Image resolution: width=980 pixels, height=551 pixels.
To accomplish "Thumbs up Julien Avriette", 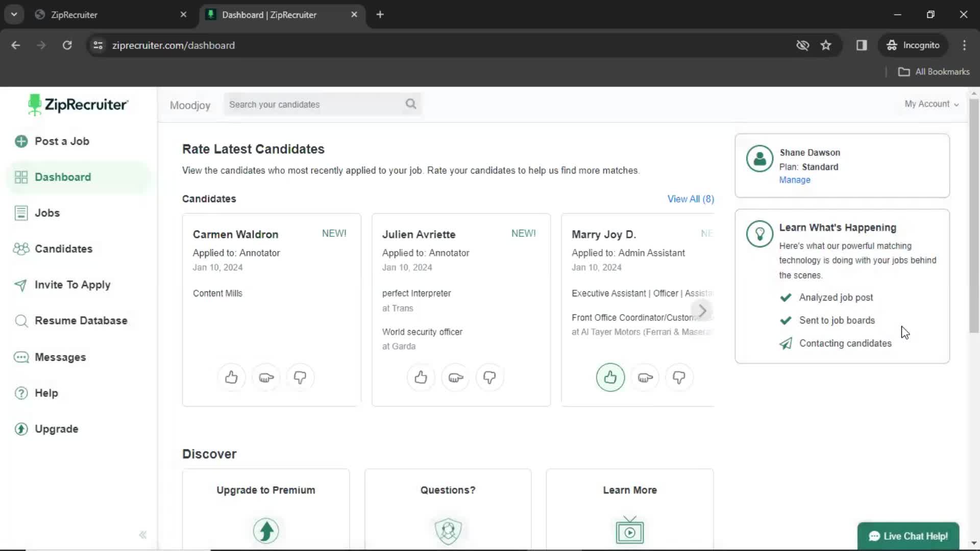I will tap(421, 377).
